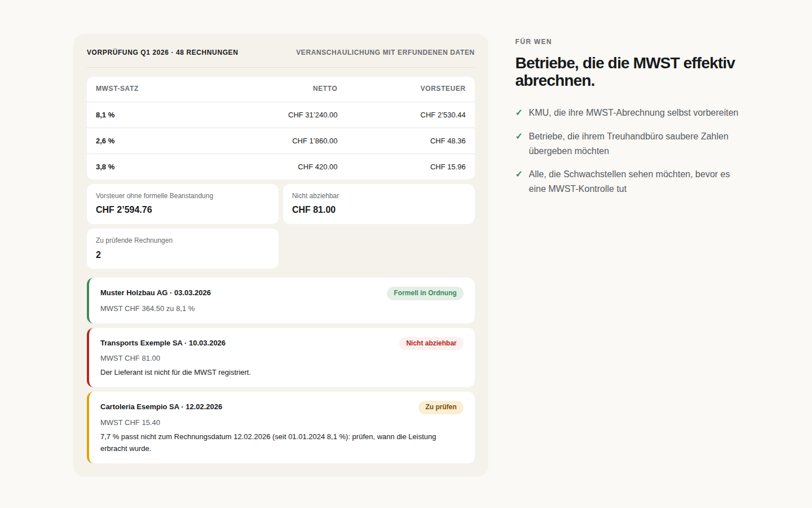Click the "FÜR WEN" section label
Screen dimensions: 812x508
click(x=533, y=42)
